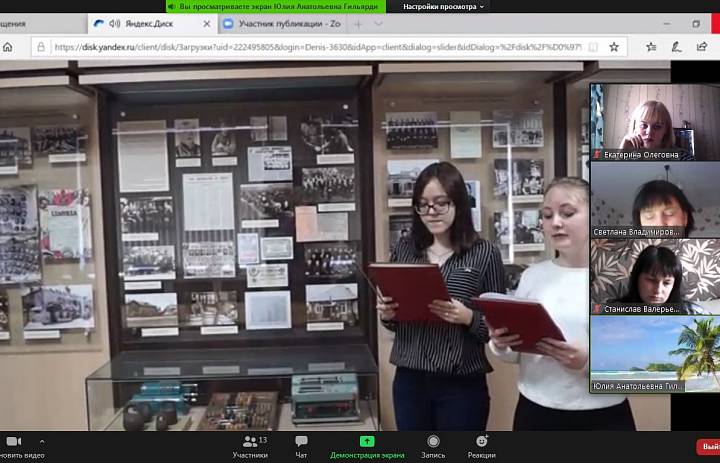Start recording with the Запись icon

pyautogui.click(x=433, y=441)
